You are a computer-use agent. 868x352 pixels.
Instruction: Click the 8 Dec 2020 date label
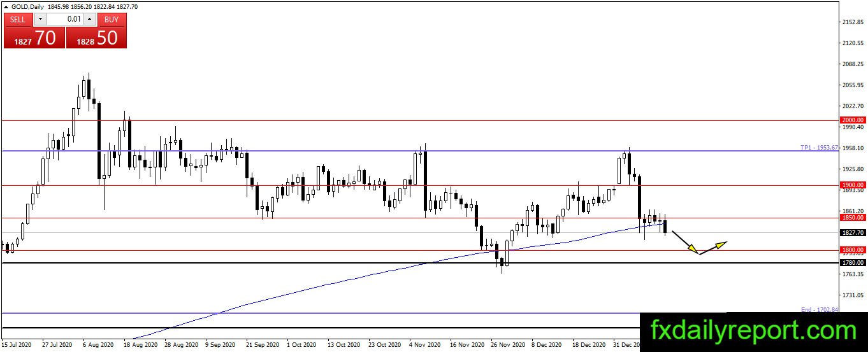pos(546,345)
